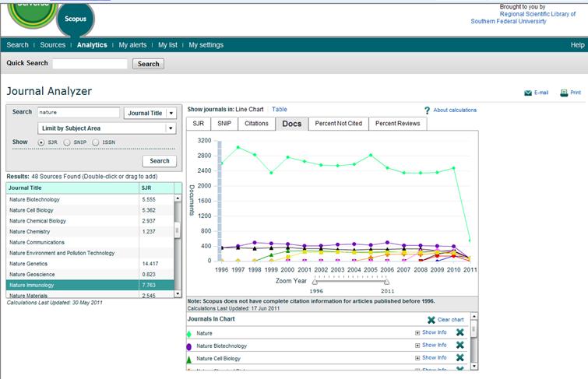
Task: Remove Nature Cell Biology from chart
Action: pyautogui.click(x=460, y=358)
